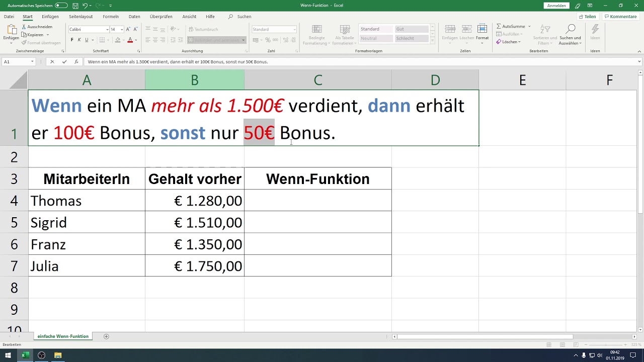Open the Kommentare pane
Viewport: 644px width, 362px height.
pyautogui.click(x=621, y=17)
